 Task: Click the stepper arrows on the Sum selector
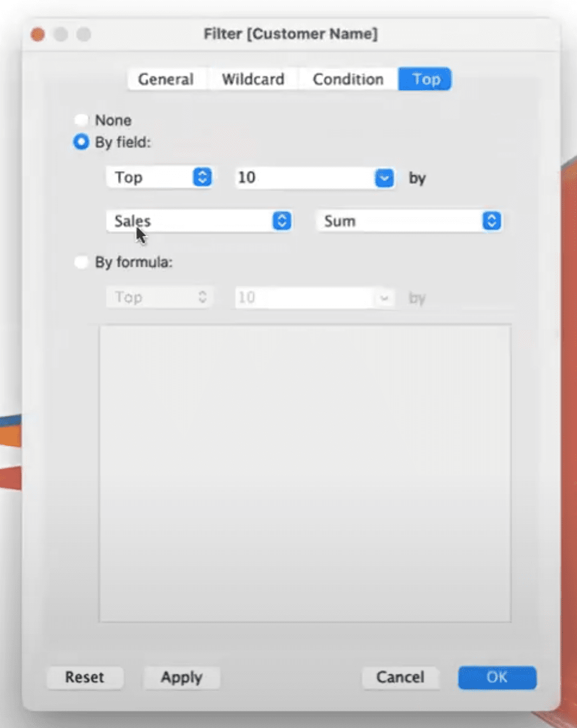click(x=491, y=220)
